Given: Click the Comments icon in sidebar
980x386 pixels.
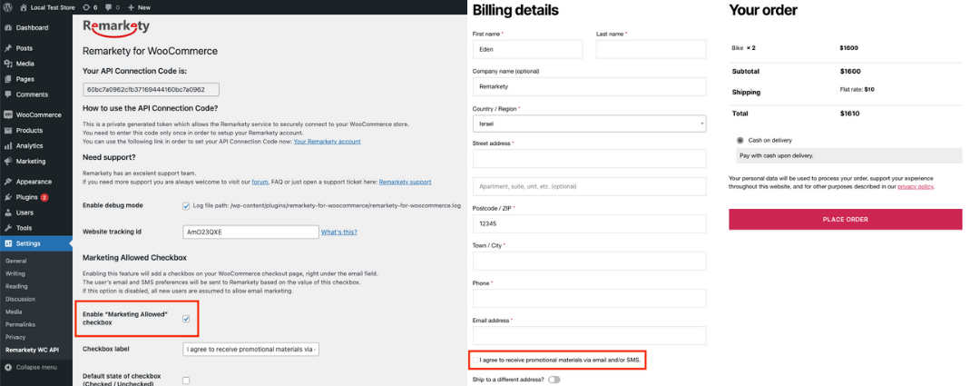Looking at the screenshot, I should 8,95.
